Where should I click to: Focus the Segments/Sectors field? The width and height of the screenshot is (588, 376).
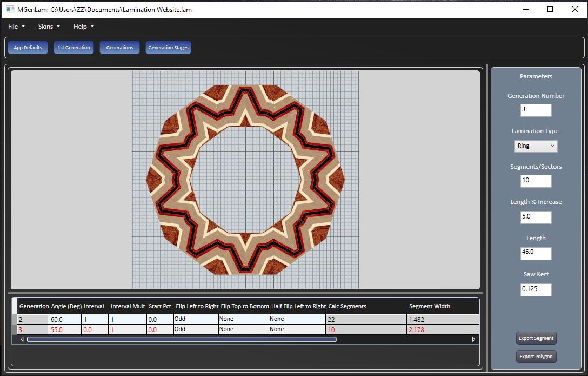[x=536, y=181]
